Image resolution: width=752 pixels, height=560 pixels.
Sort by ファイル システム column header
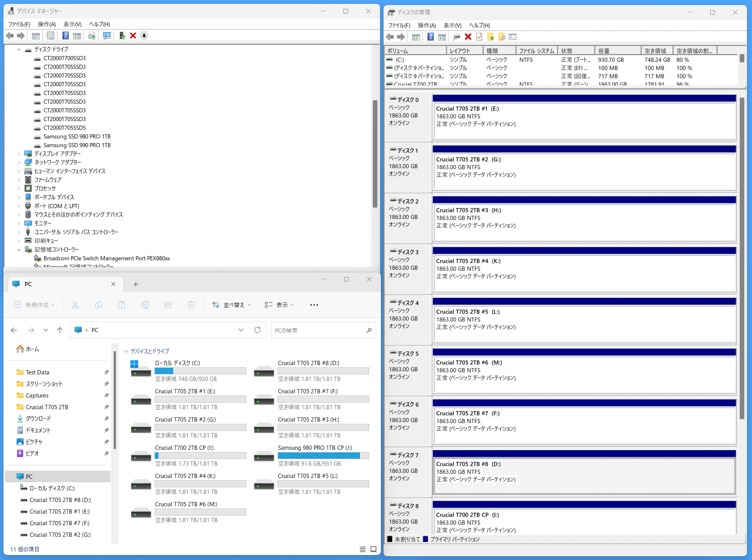537,51
